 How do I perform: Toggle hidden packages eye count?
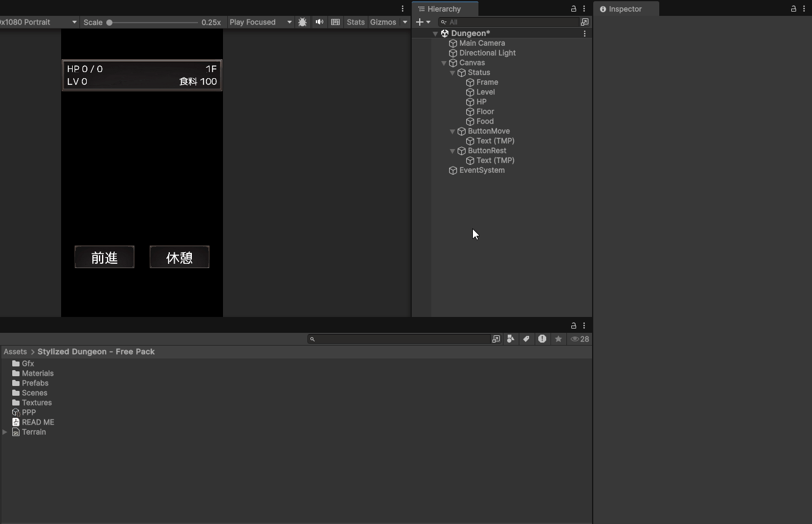click(x=580, y=339)
